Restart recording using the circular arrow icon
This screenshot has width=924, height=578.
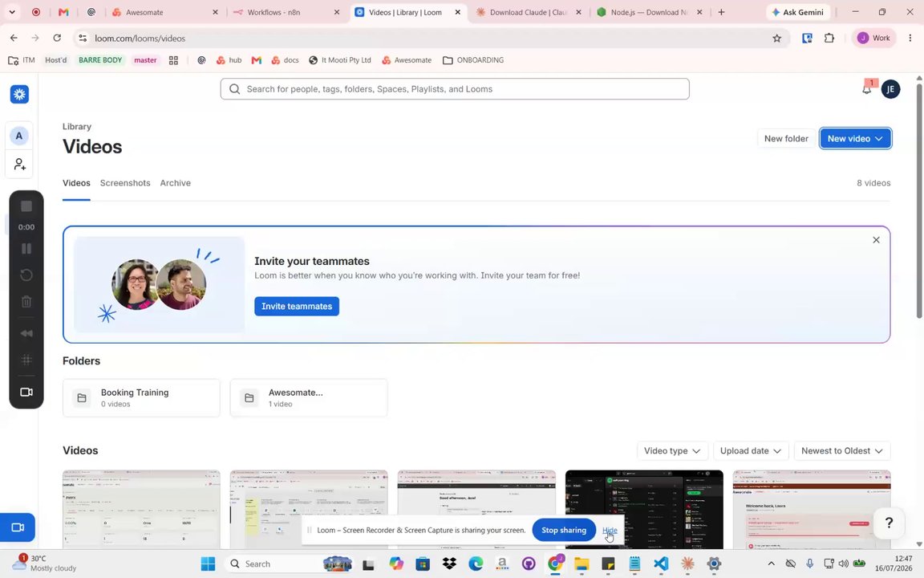click(26, 275)
